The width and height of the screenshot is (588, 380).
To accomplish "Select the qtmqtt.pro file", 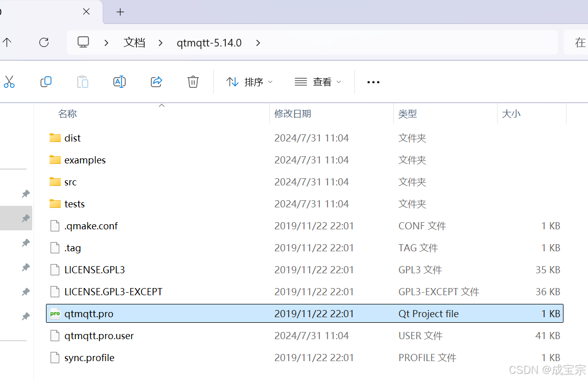I will (x=304, y=313).
